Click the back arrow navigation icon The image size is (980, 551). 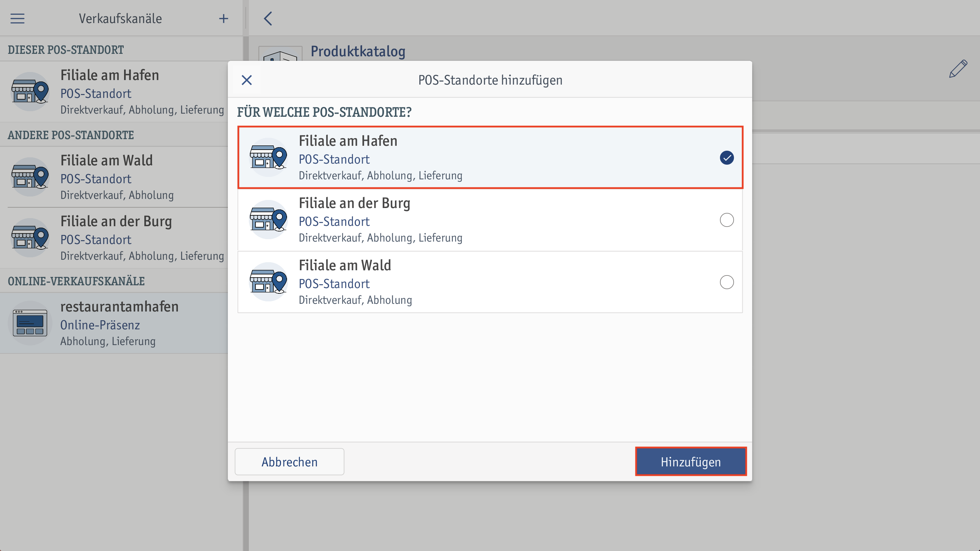pyautogui.click(x=268, y=18)
